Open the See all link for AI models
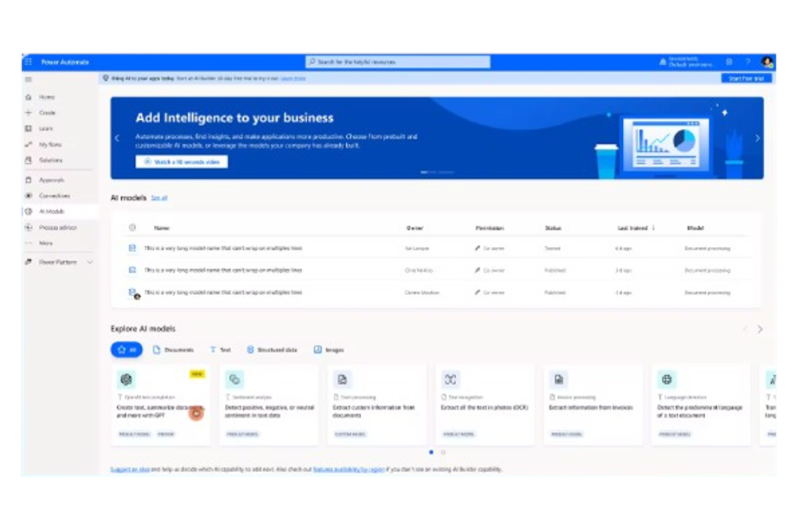Viewport: 798px width, 532px height. (159, 198)
